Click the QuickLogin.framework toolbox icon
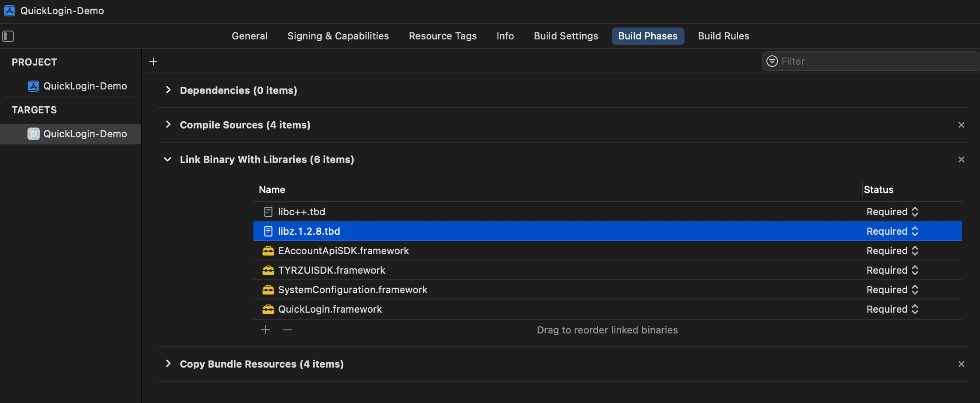The image size is (980, 403). 268,309
